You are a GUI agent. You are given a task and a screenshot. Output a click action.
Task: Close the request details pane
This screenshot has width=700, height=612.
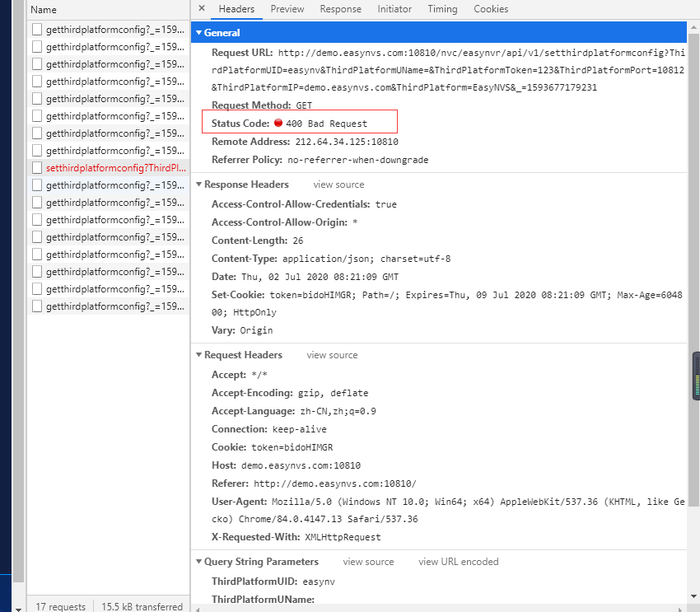[x=202, y=8]
